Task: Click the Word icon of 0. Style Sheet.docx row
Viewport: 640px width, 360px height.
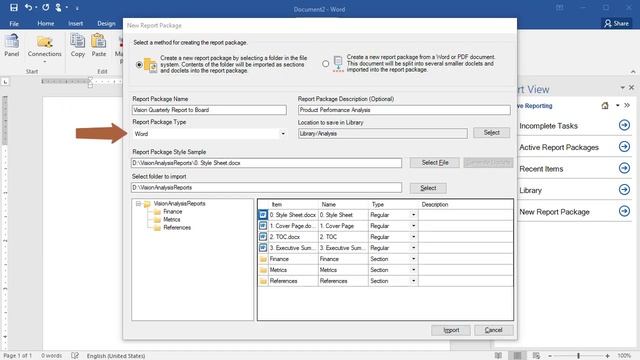Action: click(x=263, y=215)
